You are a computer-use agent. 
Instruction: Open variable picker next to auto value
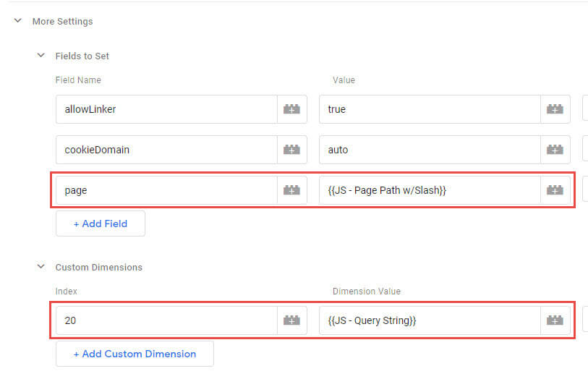tap(555, 150)
